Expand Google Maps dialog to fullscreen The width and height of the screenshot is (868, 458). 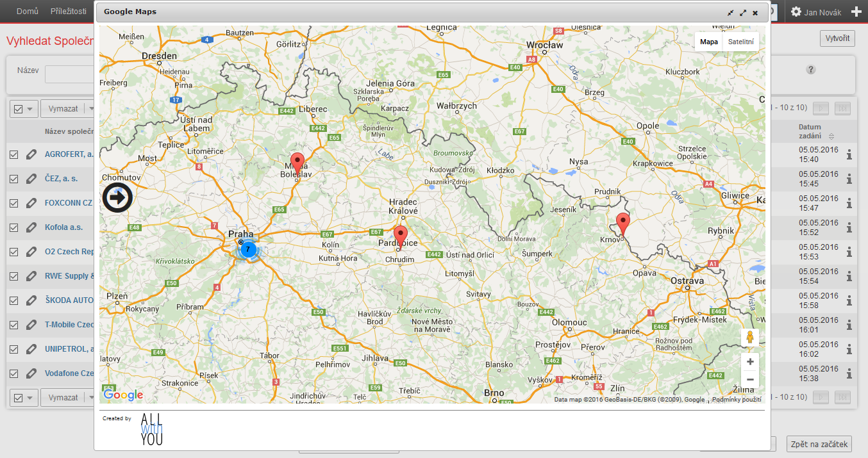click(743, 12)
